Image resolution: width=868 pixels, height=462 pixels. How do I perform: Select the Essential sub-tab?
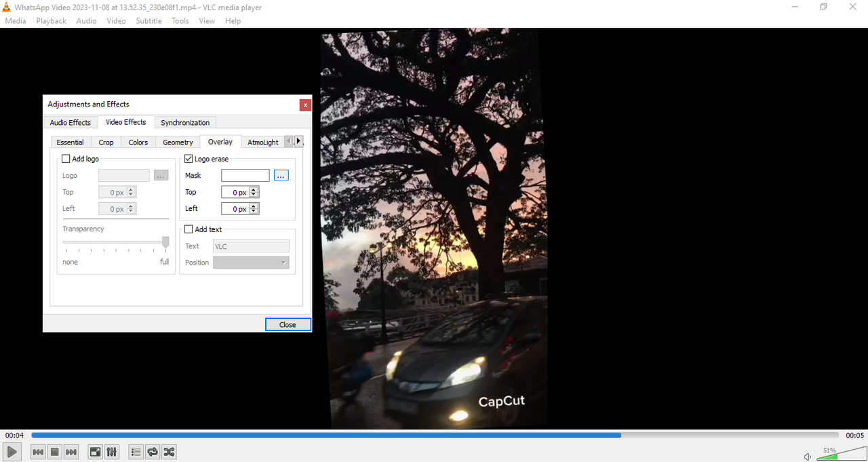(x=70, y=142)
